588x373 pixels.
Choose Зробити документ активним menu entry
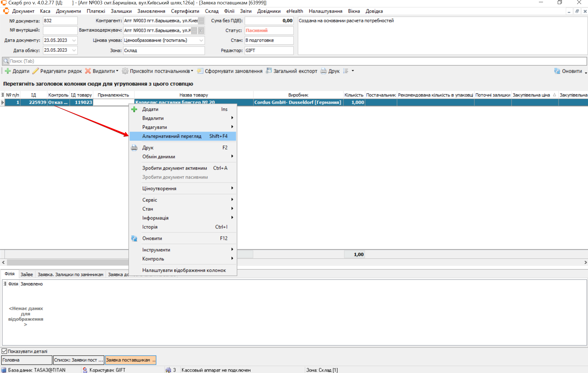174,168
